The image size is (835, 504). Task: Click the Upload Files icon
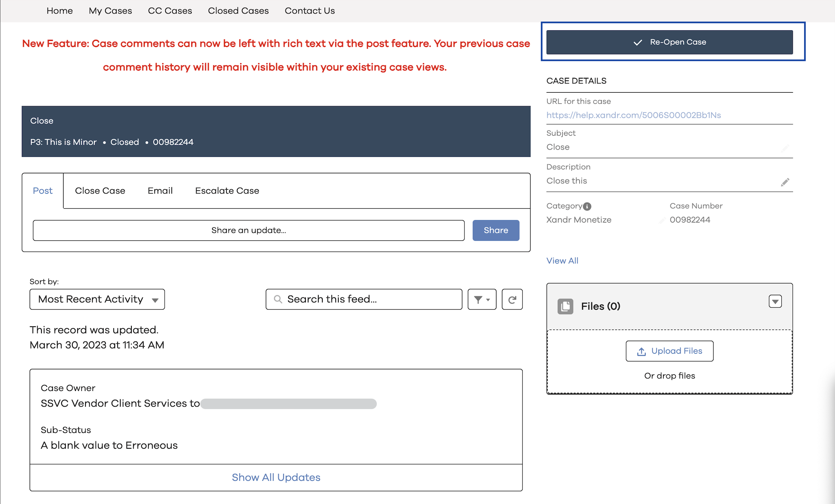[670, 351]
